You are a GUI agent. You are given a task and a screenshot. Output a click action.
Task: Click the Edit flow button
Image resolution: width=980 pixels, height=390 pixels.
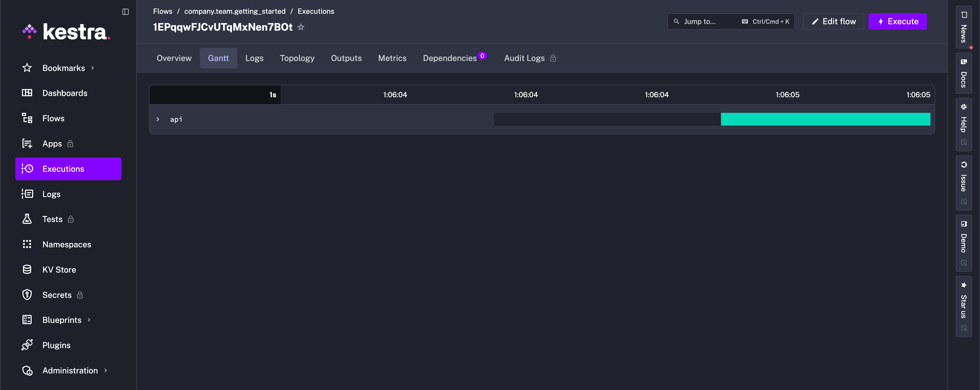click(833, 22)
